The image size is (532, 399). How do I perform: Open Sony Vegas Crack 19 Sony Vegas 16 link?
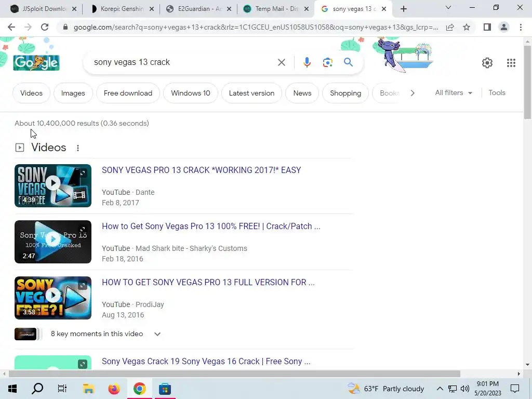206,362
